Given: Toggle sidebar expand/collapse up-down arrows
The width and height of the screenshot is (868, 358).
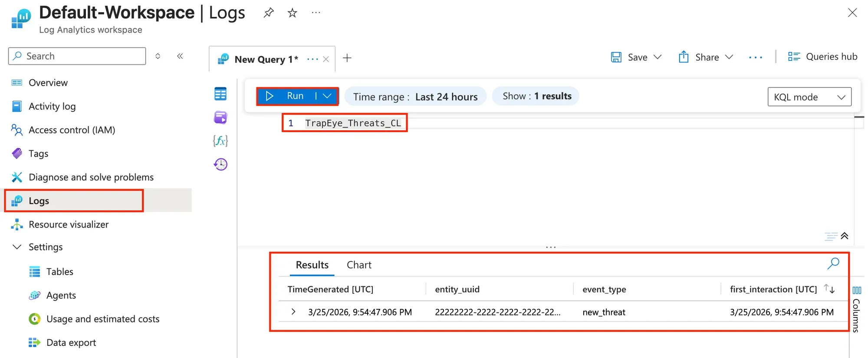Looking at the screenshot, I should (158, 56).
